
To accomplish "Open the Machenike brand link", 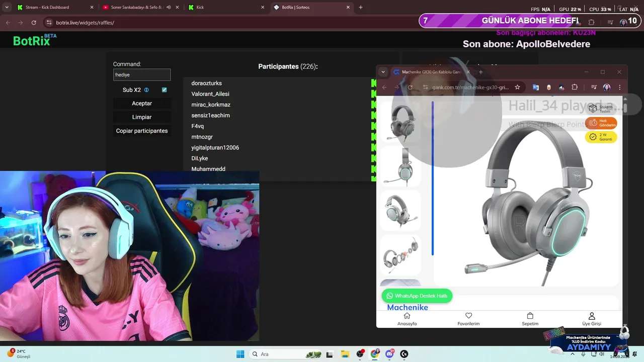I will click(408, 307).
